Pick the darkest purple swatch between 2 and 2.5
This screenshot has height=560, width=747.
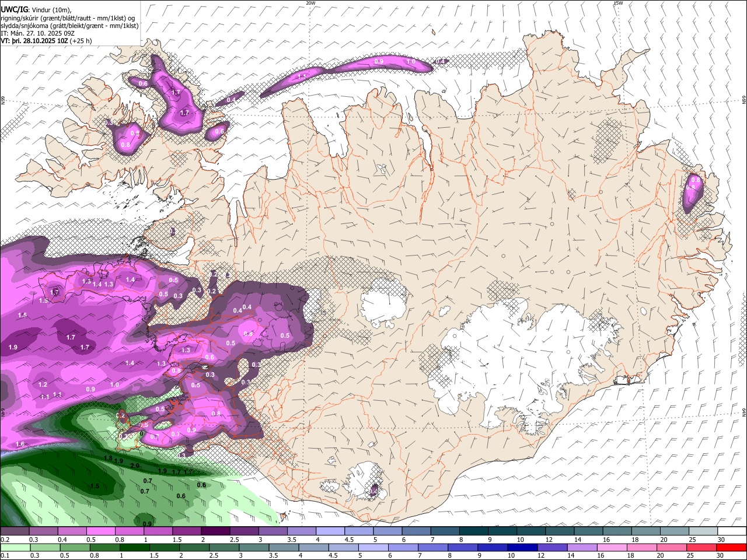pyautogui.click(x=215, y=531)
